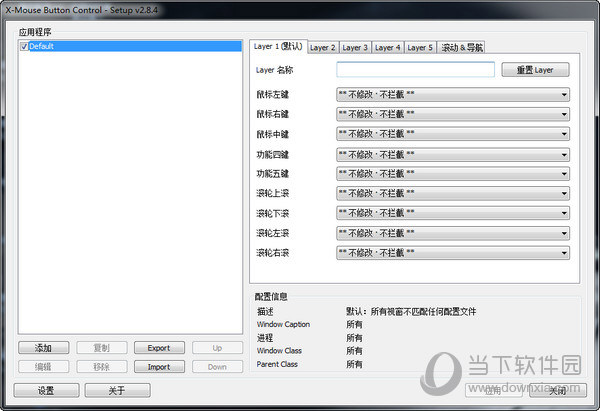Open the 滚轮右滚 dropdown
The width and height of the screenshot is (600, 411).
pos(453,253)
